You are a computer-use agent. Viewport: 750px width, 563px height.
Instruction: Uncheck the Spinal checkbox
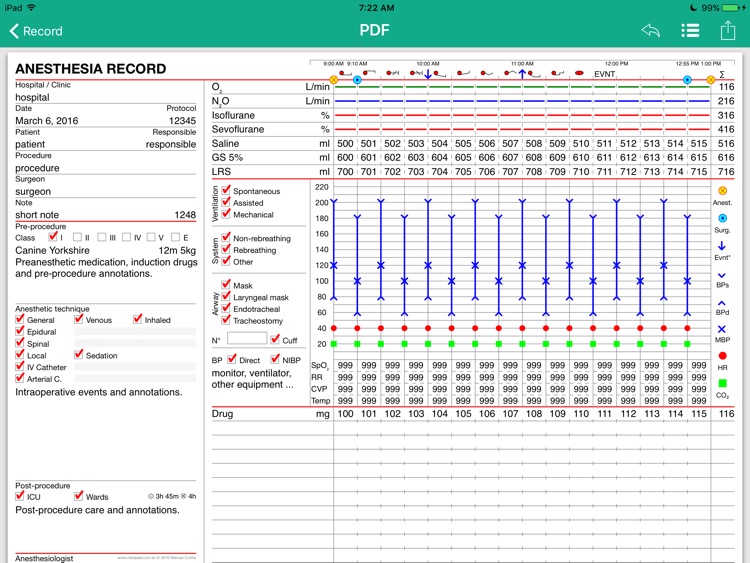[x=20, y=343]
